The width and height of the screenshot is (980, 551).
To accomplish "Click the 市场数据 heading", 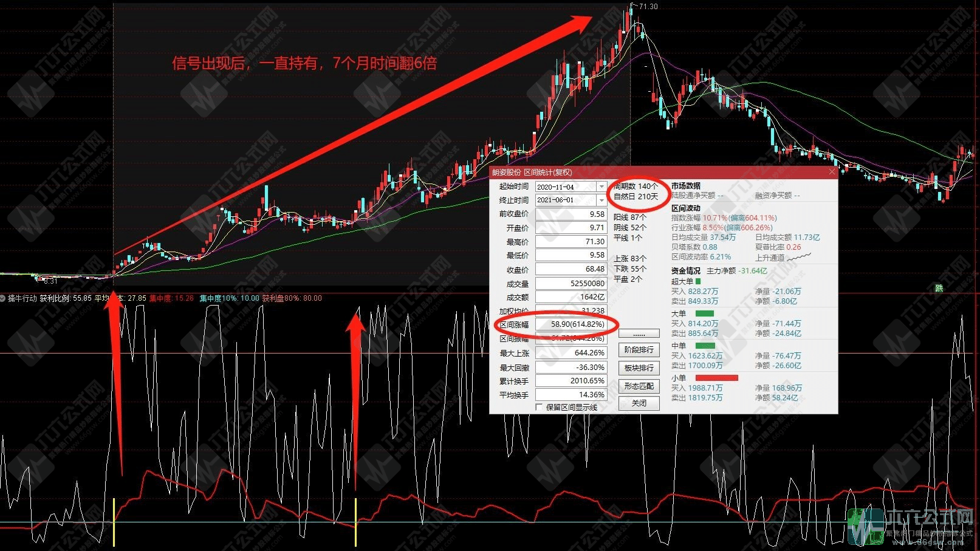I will coord(686,186).
